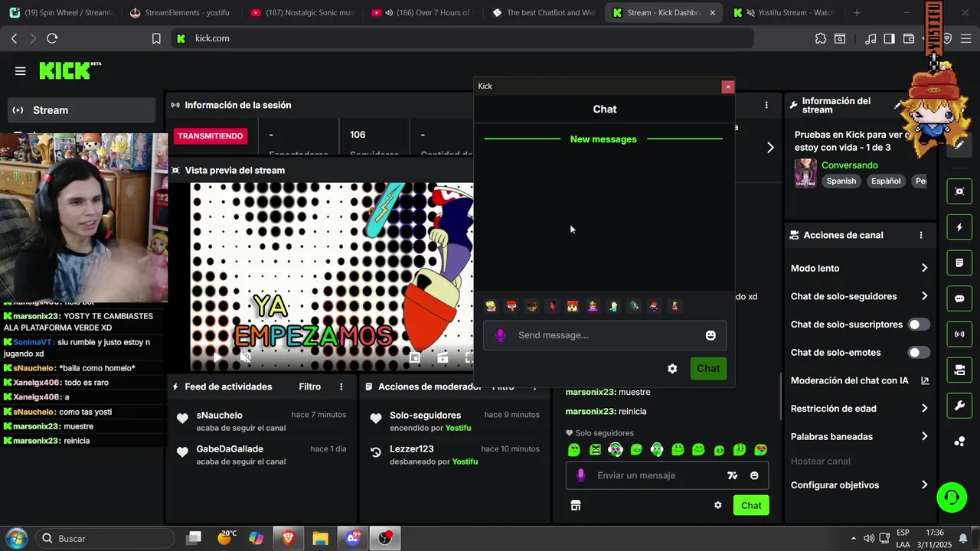Reload the page with the browser refresh button
This screenshot has width=980, height=551.
point(52,38)
